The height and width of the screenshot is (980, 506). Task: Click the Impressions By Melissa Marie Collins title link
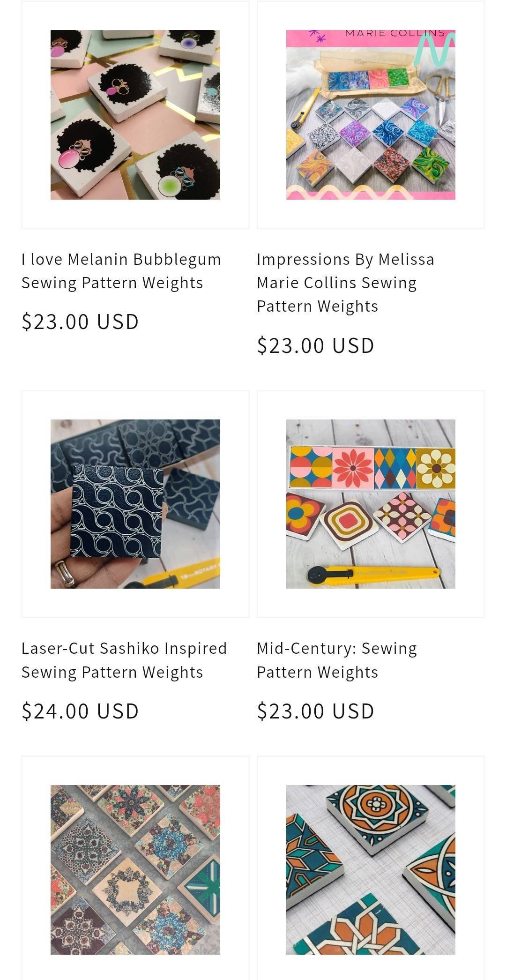346,283
